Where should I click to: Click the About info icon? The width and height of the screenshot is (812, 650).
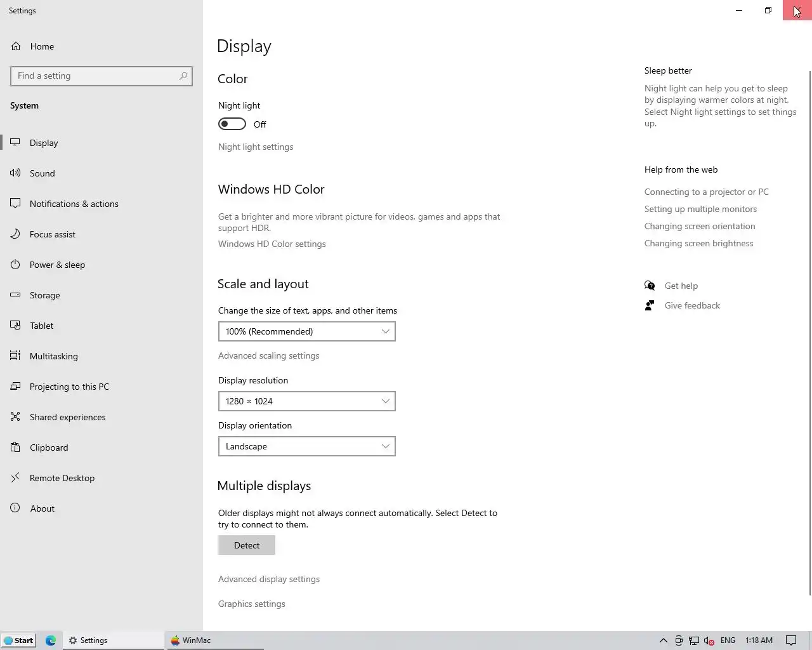click(15, 508)
